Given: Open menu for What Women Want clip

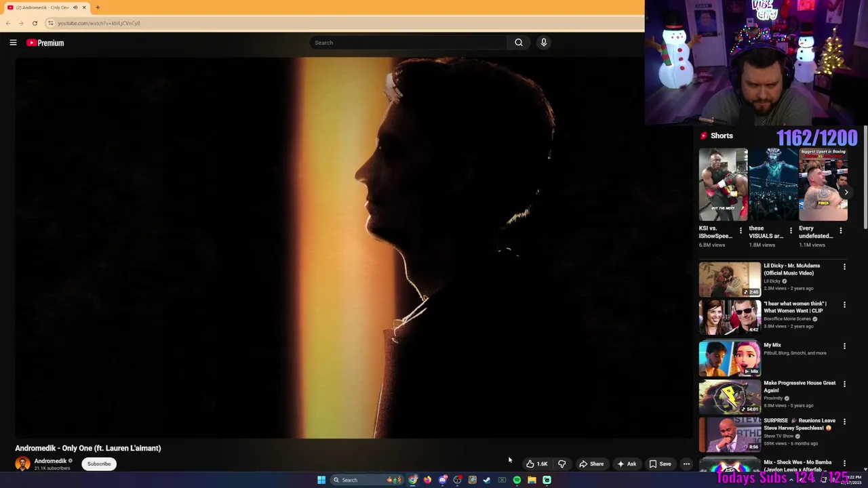Looking at the screenshot, I should point(844,305).
